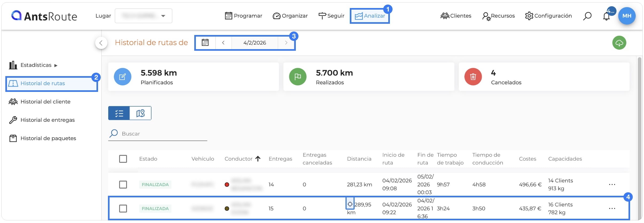644x223 pixels.
Task: Tick the checkbox for the 281,23 km route
Action: (x=123, y=185)
